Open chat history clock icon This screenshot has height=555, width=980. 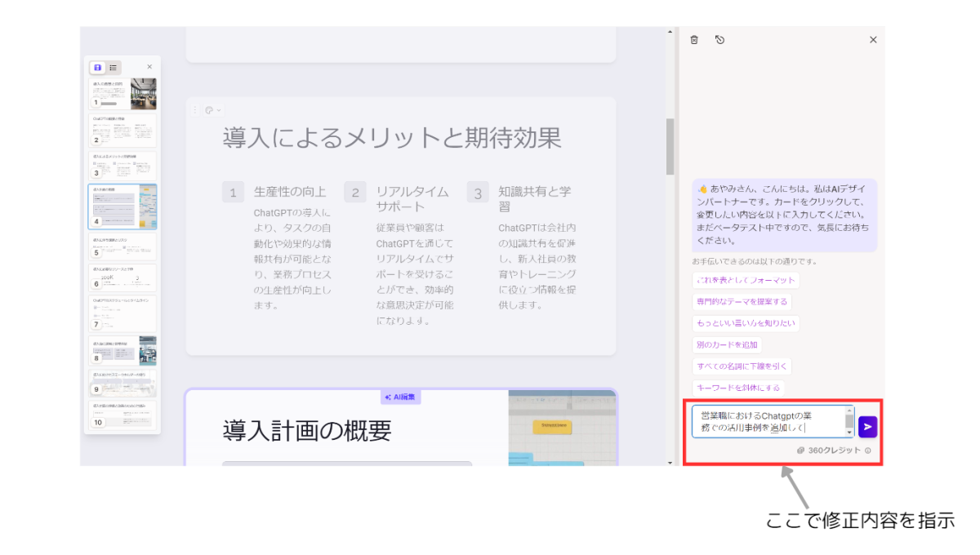[x=719, y=39]
